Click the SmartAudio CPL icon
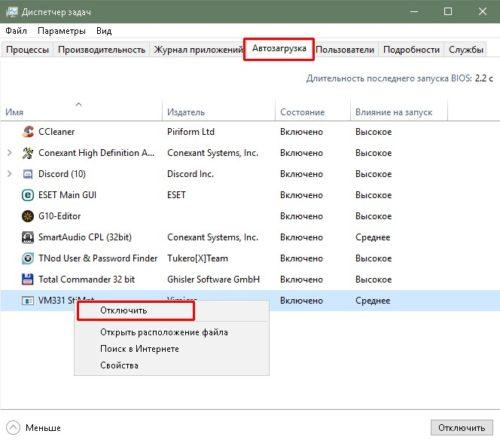 (x=28, y=237)
